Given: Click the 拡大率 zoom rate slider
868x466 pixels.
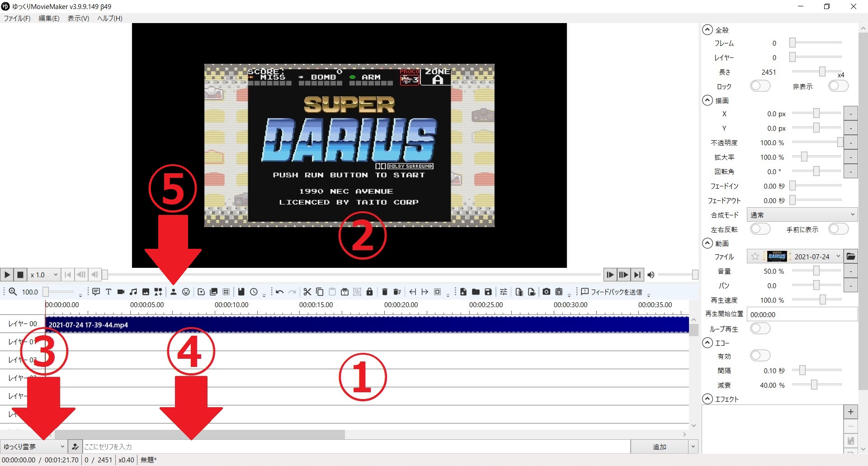Looking at the screenshot, I should pos(817,157).
